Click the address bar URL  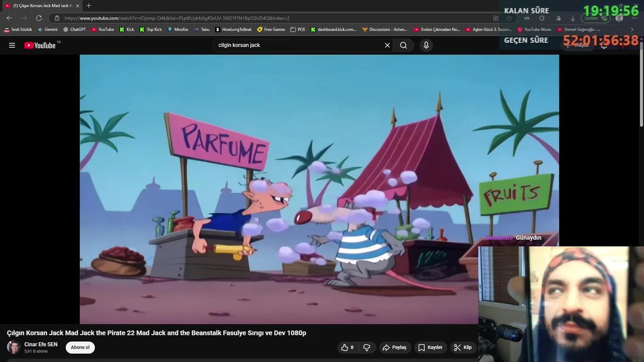click(177, 18)
